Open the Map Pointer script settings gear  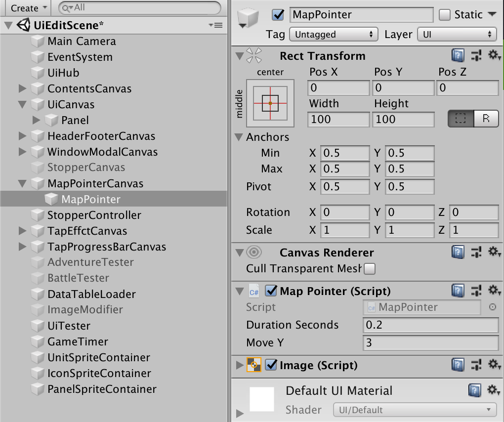(x=494, y=291)
